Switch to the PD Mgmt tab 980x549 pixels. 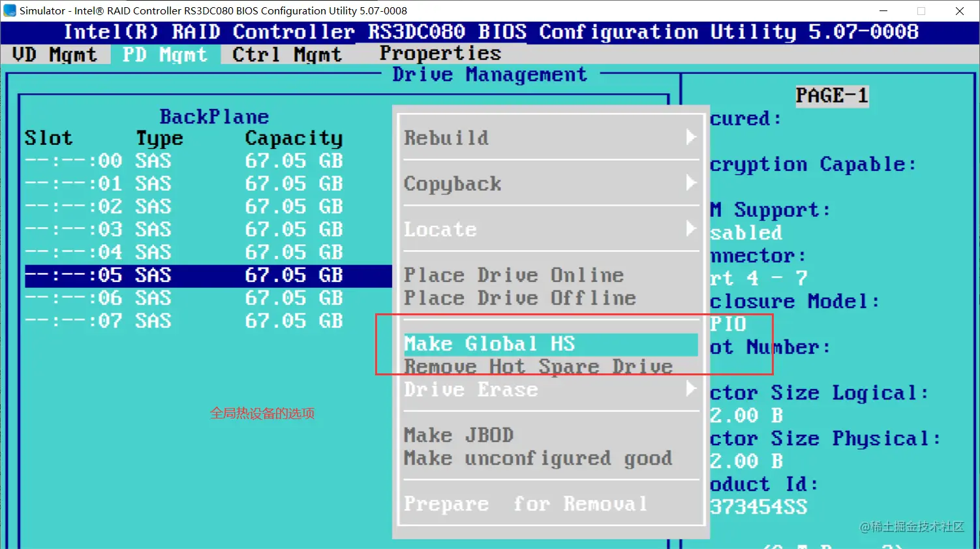click(x=165, y=55)
